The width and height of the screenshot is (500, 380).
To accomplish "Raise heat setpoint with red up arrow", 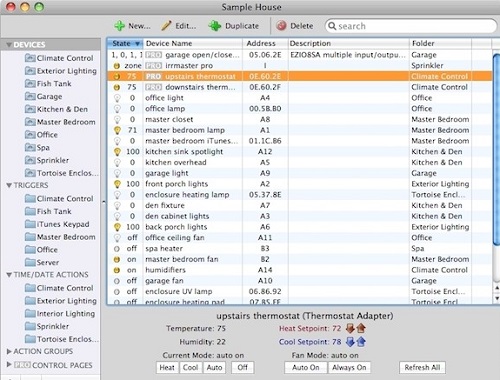I will 361,328.
